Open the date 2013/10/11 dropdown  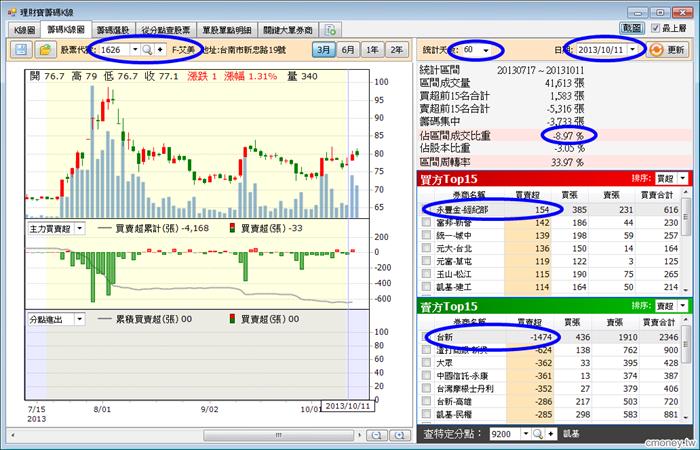pos(633,50)
